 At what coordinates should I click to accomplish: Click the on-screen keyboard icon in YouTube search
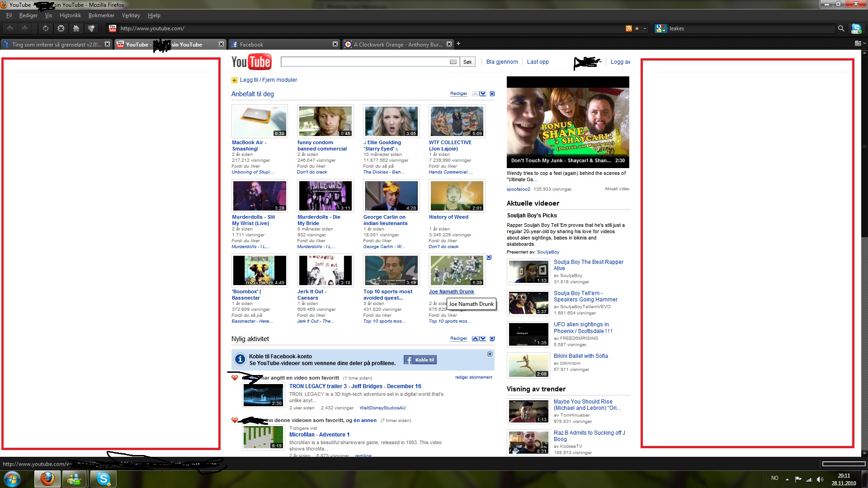pyautogui.click(x=453, y=62)
